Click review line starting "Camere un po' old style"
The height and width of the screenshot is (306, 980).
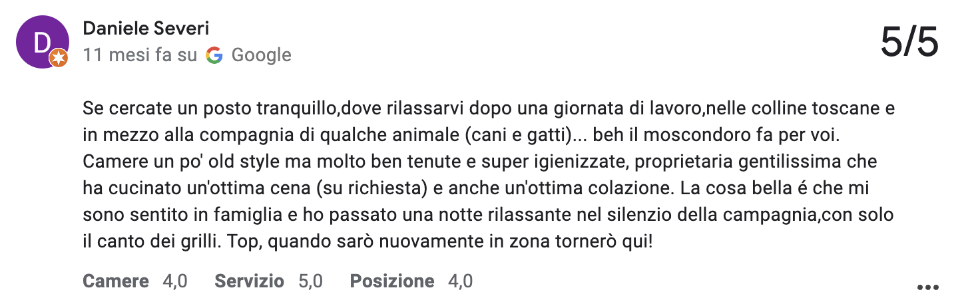pyautogui.click(x=480, y=162)
